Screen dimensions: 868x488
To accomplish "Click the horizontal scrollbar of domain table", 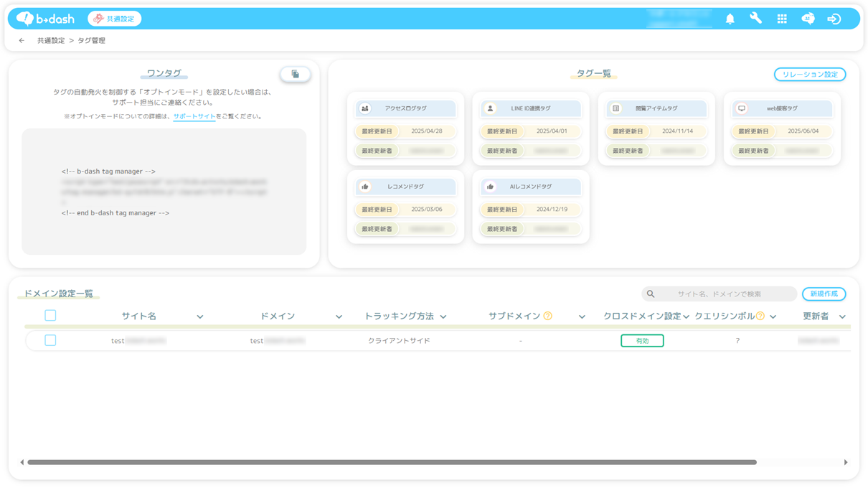I will pyautogui.click(x=391, y=462).
